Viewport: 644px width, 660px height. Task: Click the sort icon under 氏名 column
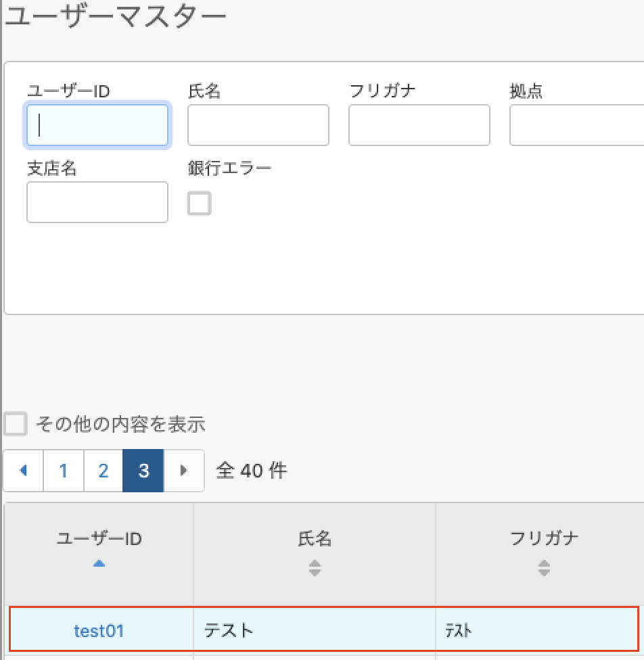(x=315, y=569)
